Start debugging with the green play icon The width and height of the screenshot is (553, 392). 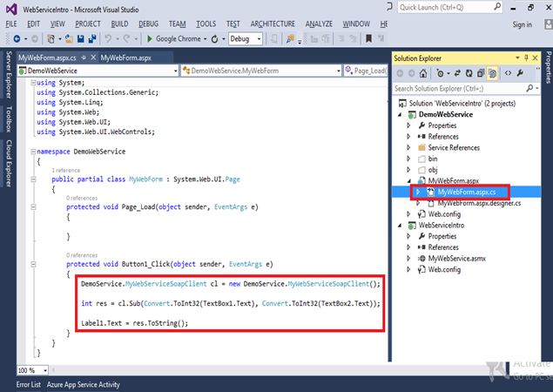pos(150,39)
